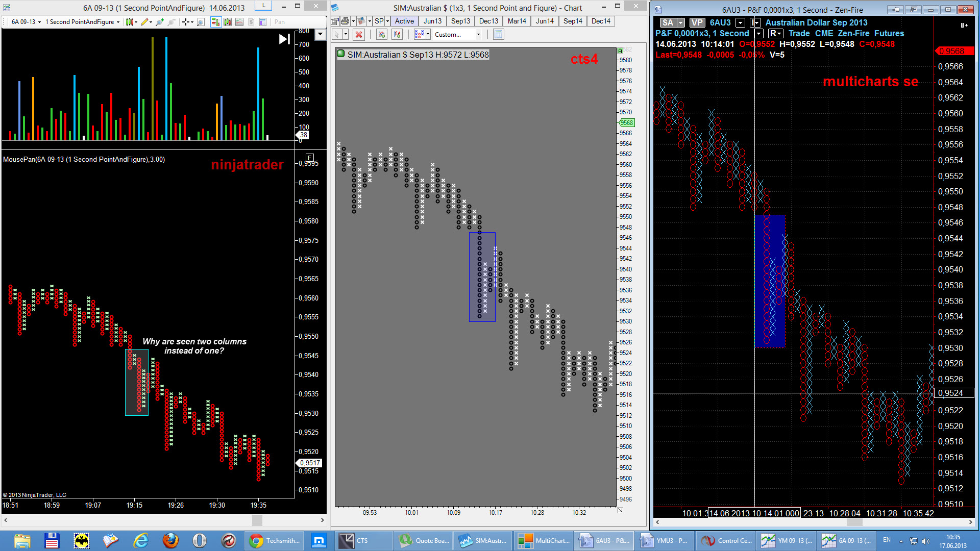Toggle the green connection indicator on CTS chart
The image size is (980, 551).
point(341,54)
